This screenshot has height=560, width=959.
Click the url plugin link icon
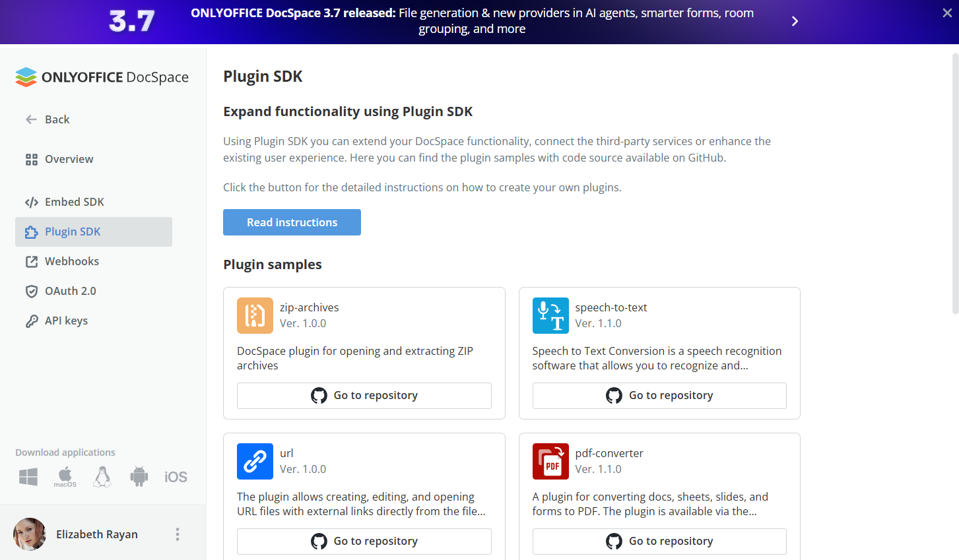[x=255, y=461]
